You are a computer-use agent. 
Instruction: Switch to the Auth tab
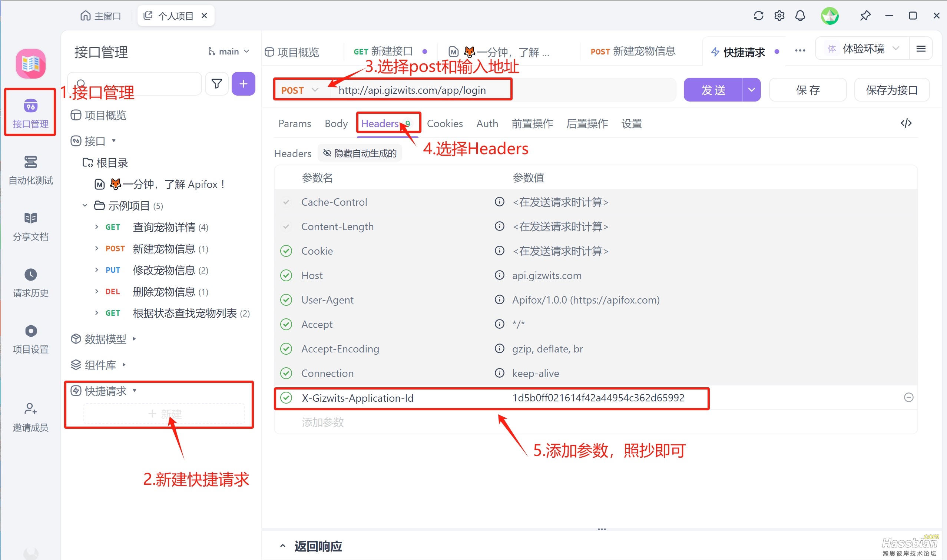pos(487,123)
